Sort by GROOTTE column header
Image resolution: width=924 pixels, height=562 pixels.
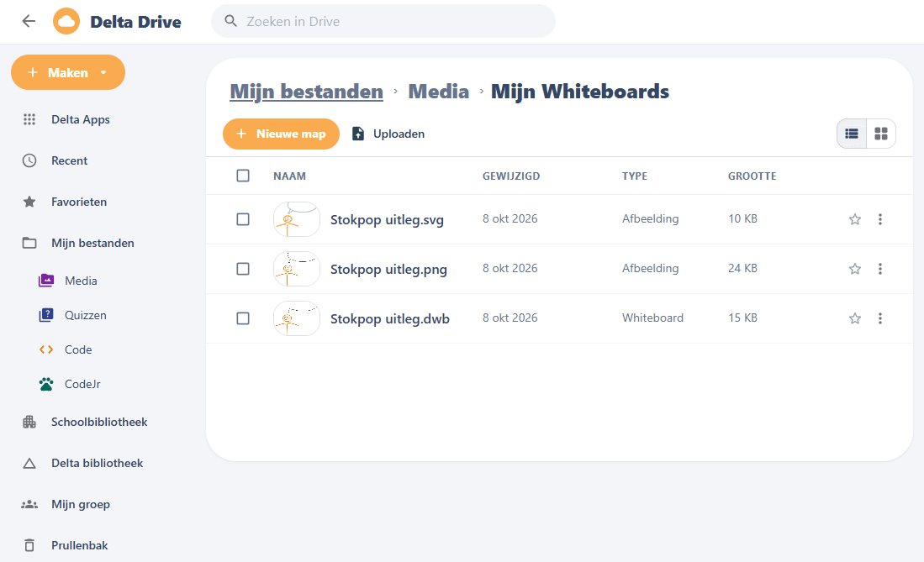pos(752,176)
